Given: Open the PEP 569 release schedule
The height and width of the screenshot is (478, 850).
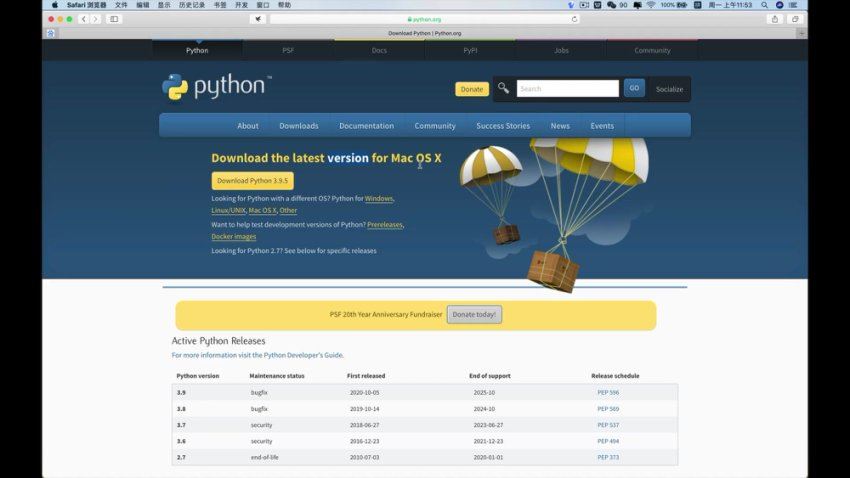Looking at the screenshot, I should click(x=608, y=409).
